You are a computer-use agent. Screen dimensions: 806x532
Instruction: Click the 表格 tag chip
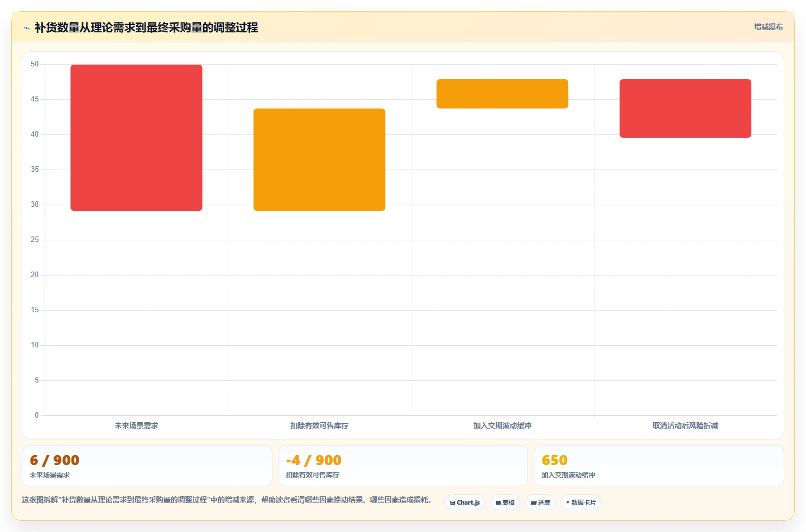505,502
